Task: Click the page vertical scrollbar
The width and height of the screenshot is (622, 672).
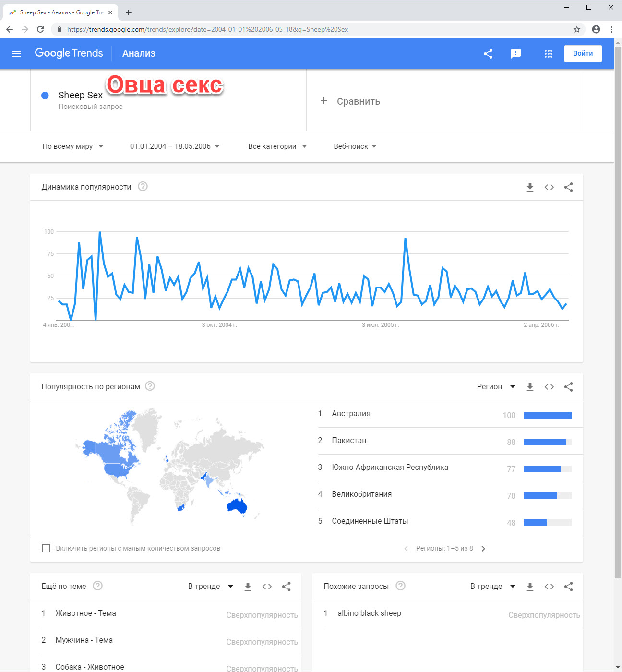Action: coord(618,312)
